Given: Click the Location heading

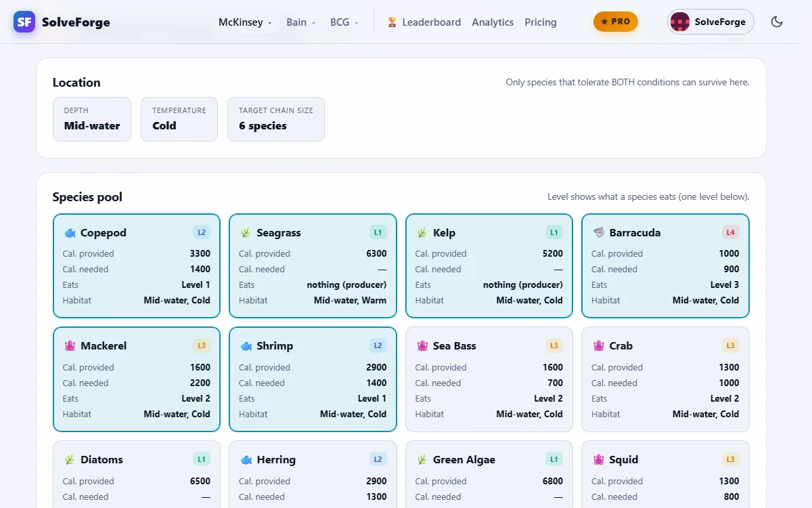Looking at the screenshot, I should tap(76, 83).
